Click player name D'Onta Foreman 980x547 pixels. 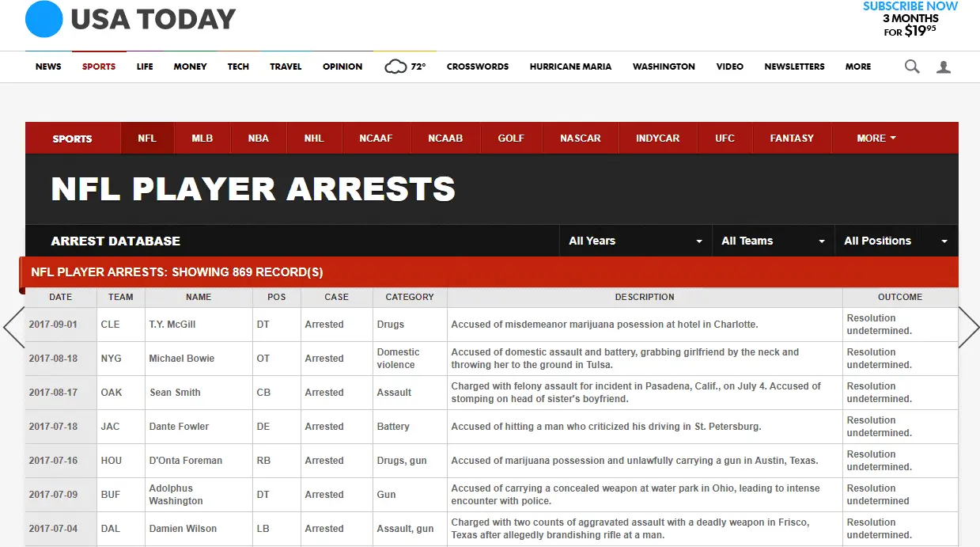coord(186,461)
